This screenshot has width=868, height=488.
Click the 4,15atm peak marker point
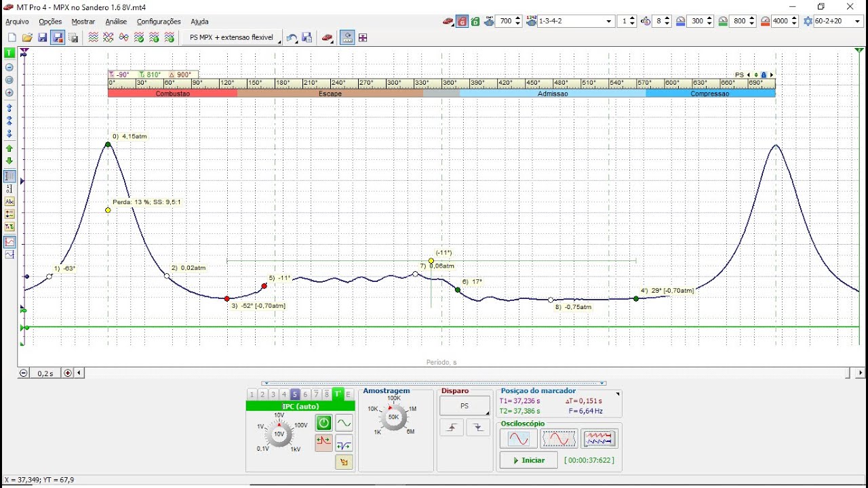click(x=108, y=144)
